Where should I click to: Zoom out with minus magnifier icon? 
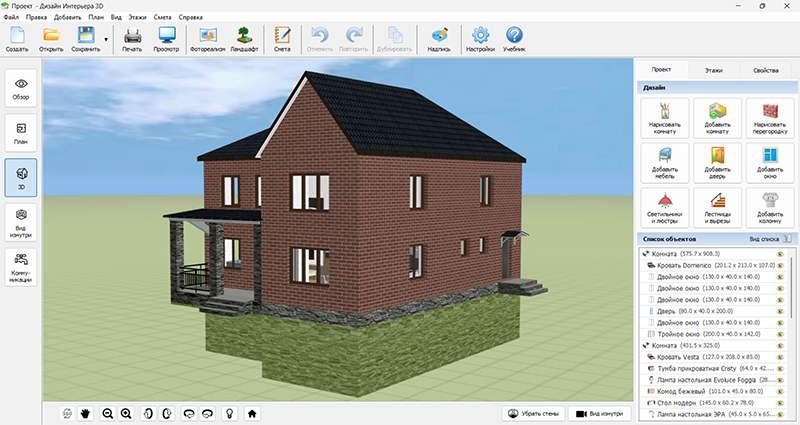pos(107,413)
